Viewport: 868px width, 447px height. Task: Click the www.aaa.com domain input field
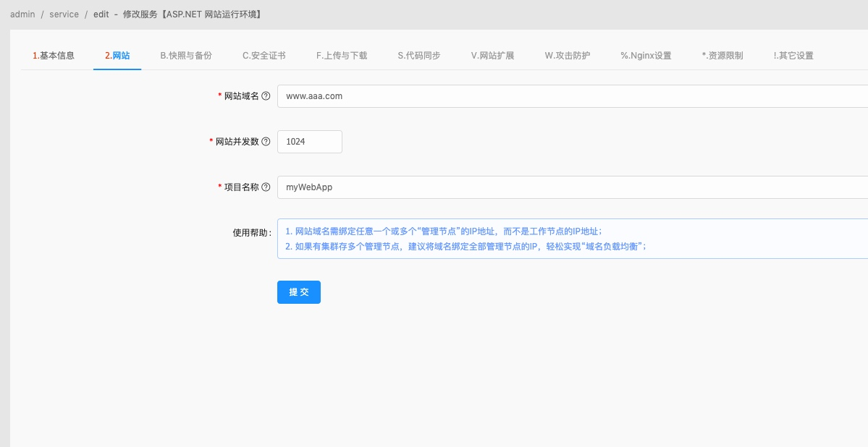[434, 95]
